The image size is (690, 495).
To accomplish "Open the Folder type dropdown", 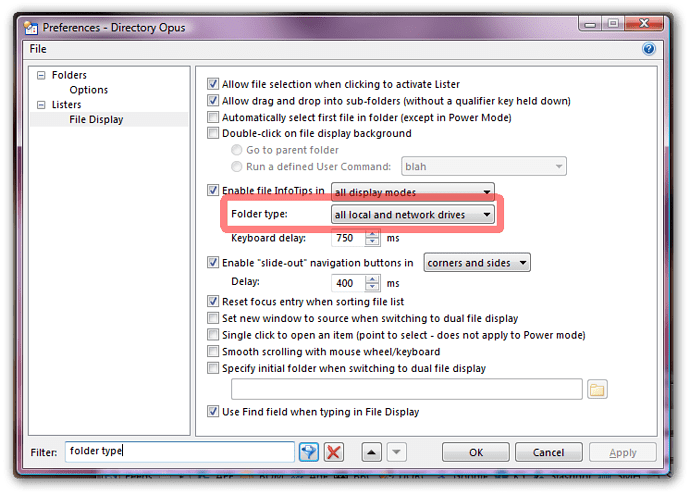I will (x=413, y=214).
